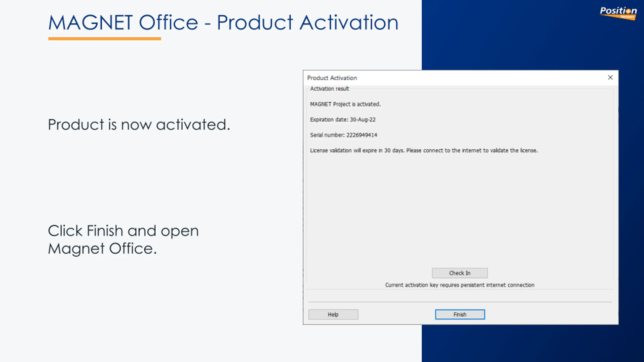644x362 pixels.
Task: Click the slide heading 'MAGNET Office - Product Activation'
Action: [x=223, y=23]
